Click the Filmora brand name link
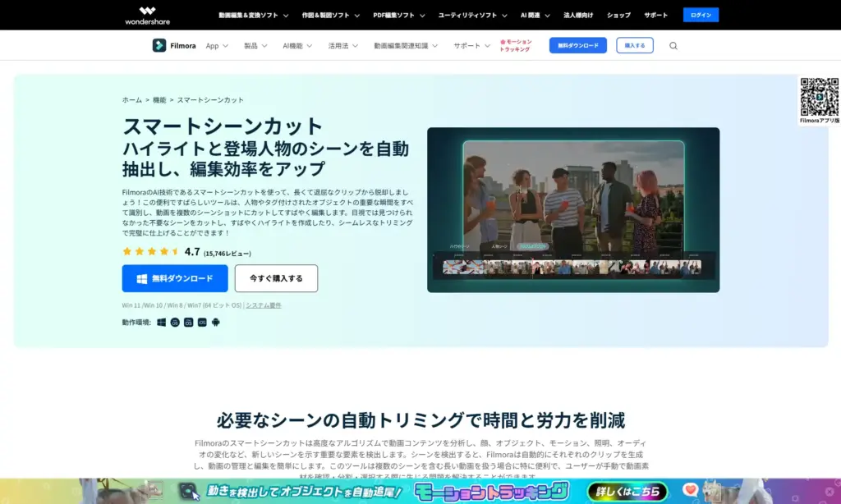Viewport: 841px width, 504px height. [x=183, y=46]
